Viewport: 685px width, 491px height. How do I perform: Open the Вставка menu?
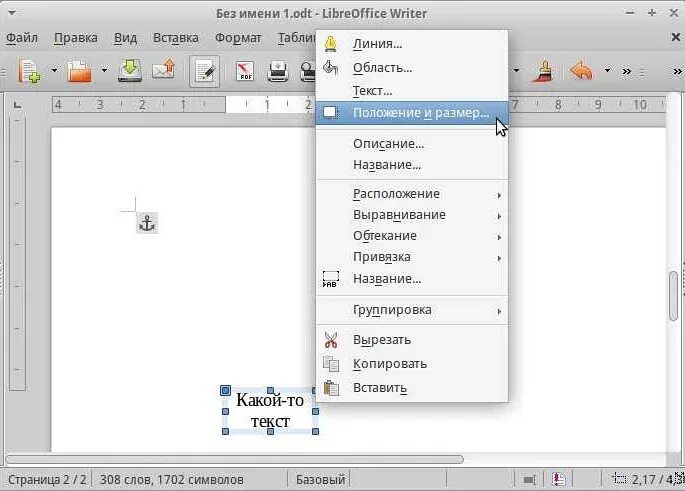coord(176,38)
